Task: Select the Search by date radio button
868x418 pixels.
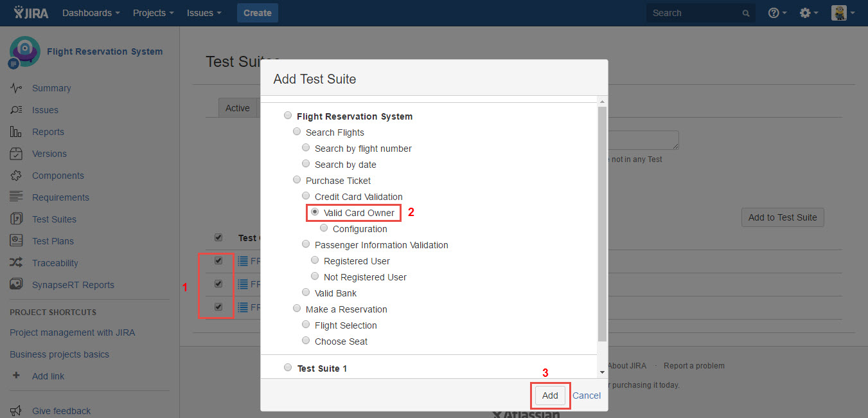Action: tap(306, 164)
